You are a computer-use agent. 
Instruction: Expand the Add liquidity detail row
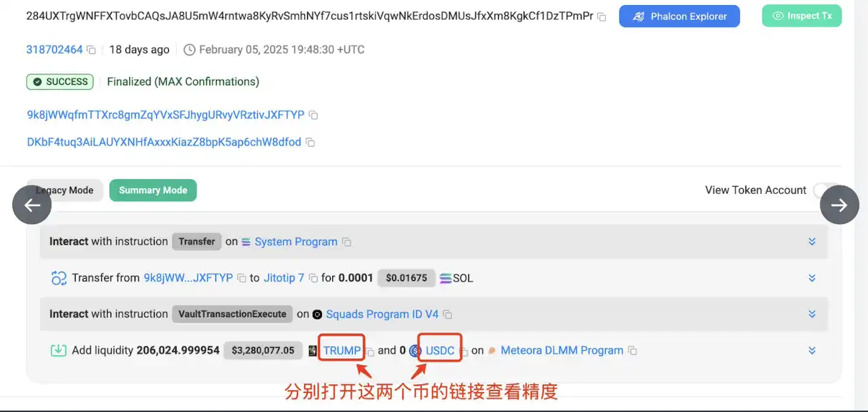click(812, 351)
